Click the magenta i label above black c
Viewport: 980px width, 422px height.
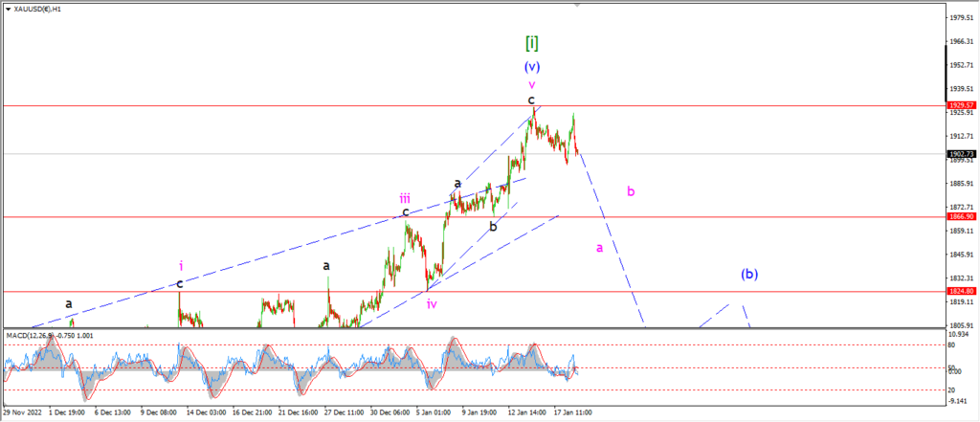coord(181,266)
